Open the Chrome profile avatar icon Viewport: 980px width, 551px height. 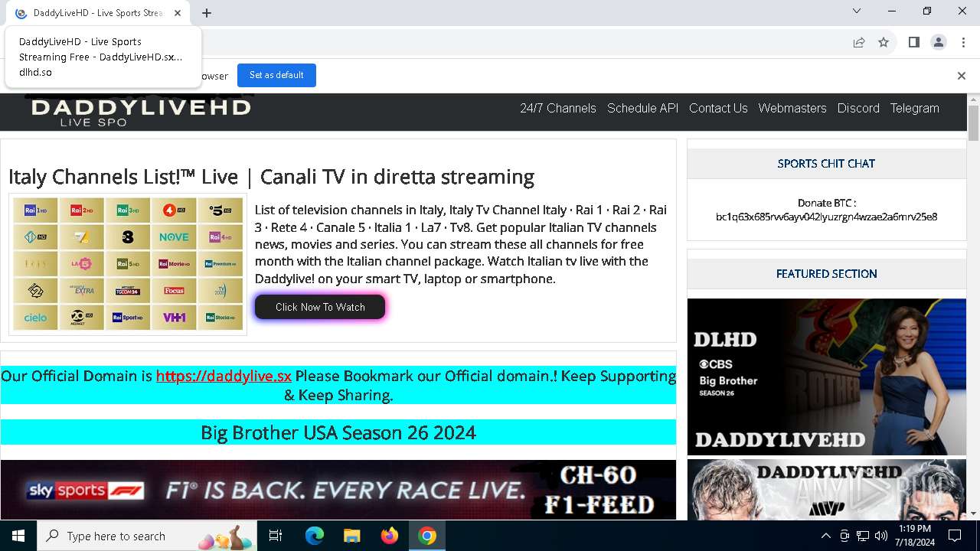[939, 42]
